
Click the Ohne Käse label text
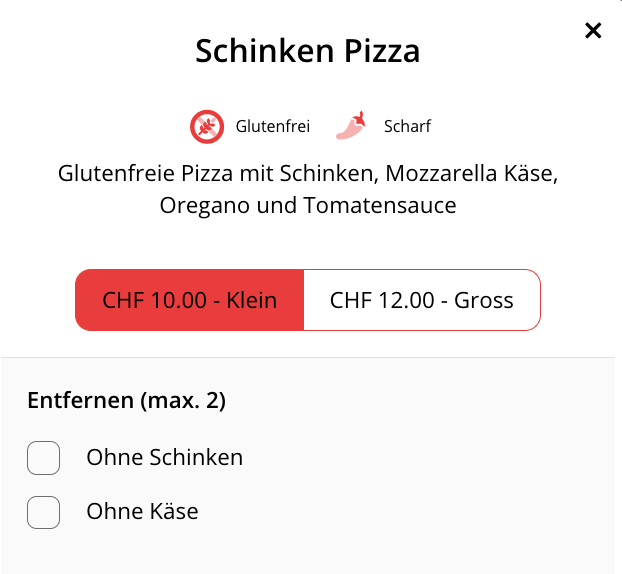tap(142, 511)
